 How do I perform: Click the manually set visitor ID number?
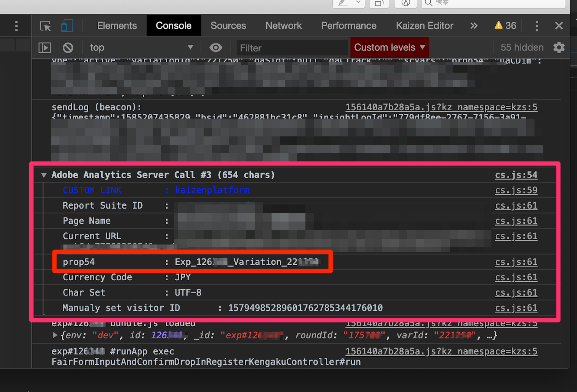[x=305, y=308]
